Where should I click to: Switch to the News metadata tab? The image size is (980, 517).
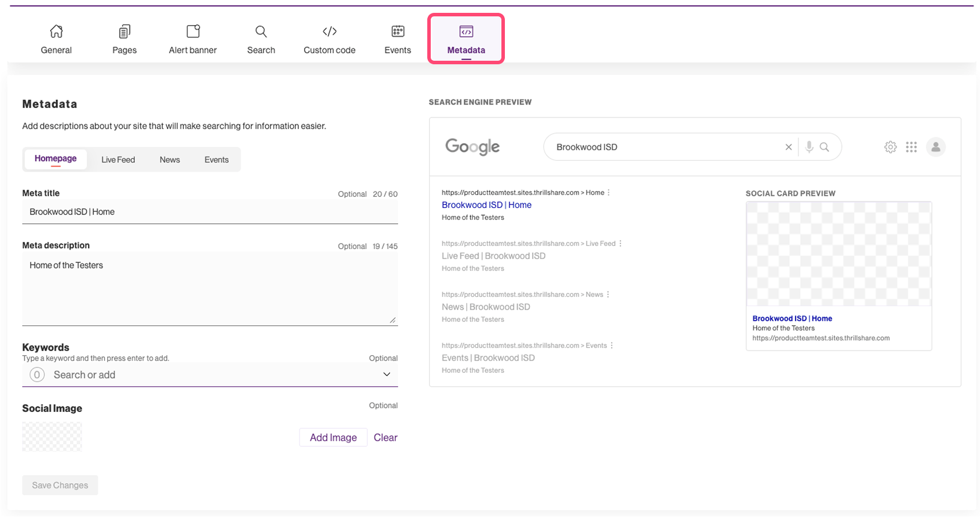tap(170, 159)
